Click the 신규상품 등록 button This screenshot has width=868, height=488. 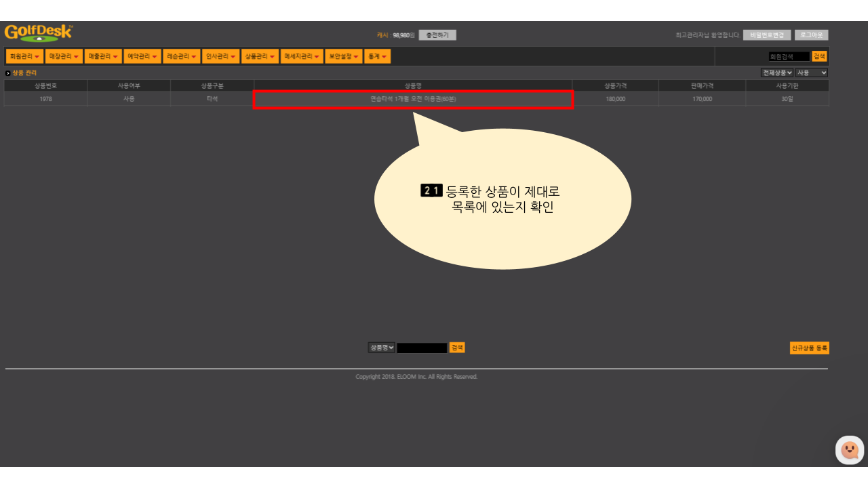pyautogui.click(x=809, y=348)
